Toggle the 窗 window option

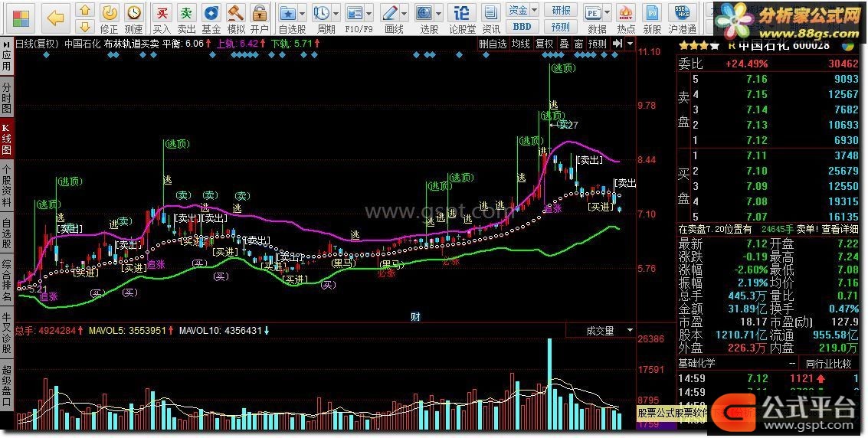578,44
